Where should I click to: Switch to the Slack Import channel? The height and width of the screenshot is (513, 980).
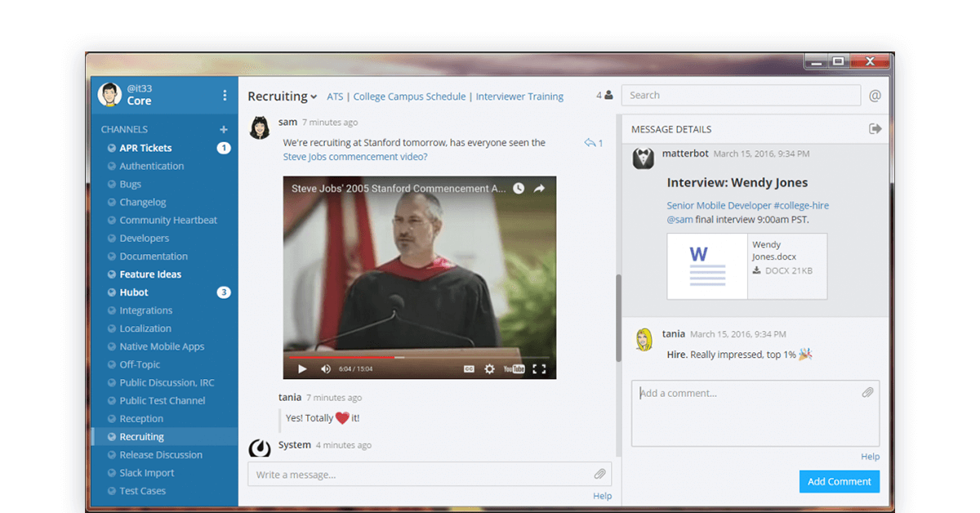click(147, 473)
